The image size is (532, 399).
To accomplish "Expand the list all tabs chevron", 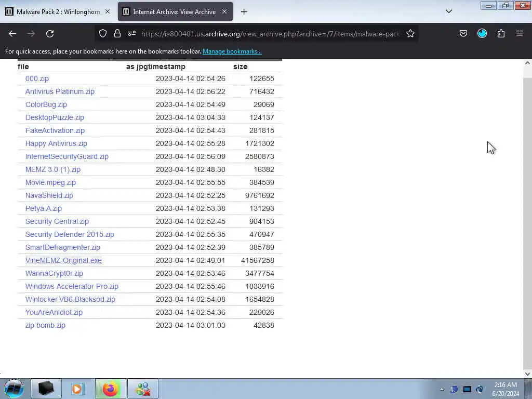I will click(449, 11).
